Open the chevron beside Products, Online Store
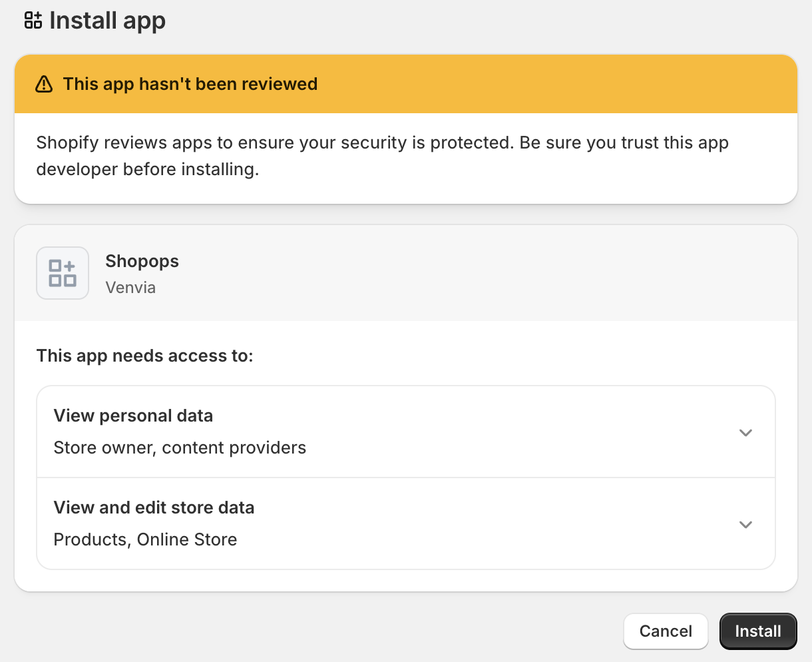This screenshot has height=662, width=812. point(745,524)
